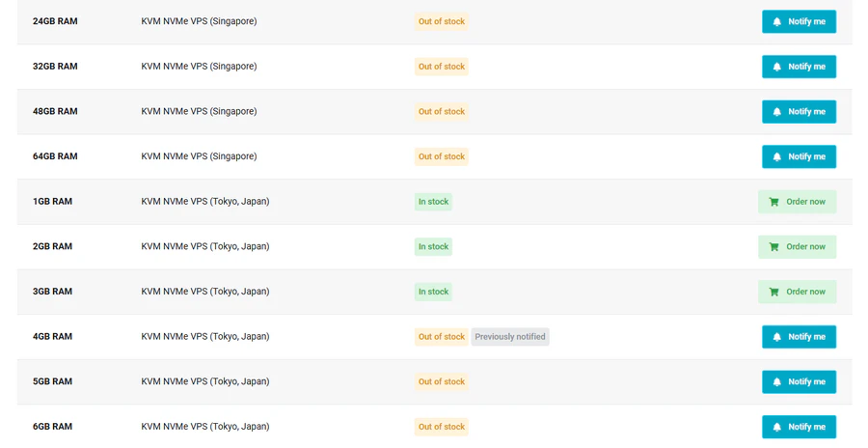
Task: Click 'Out of stock' badge for 6GB RAM
Action: 442,427
